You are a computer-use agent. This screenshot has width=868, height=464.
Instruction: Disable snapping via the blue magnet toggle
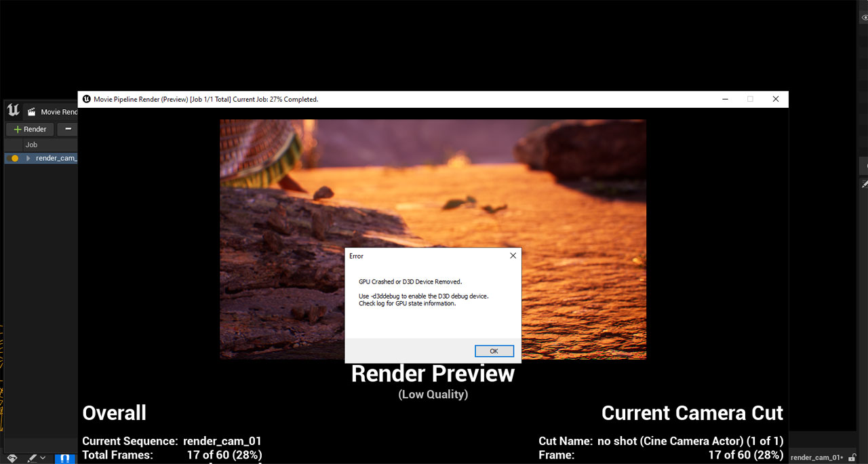(x=64, y=459)
